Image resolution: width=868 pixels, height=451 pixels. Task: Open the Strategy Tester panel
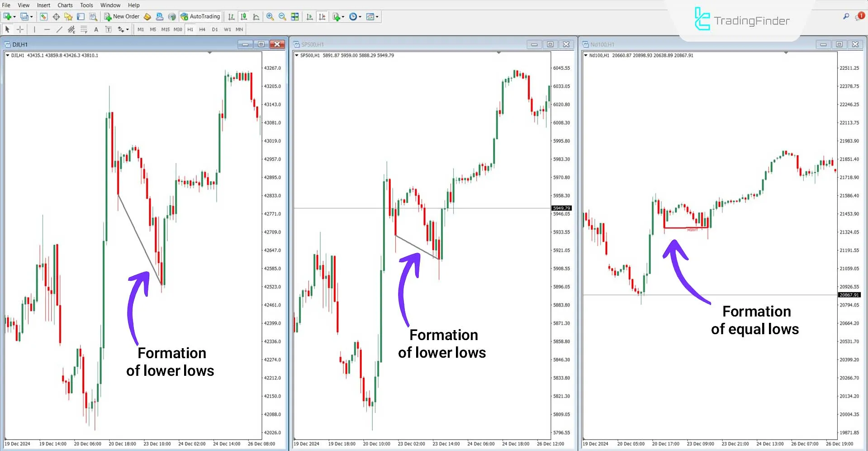93,16
